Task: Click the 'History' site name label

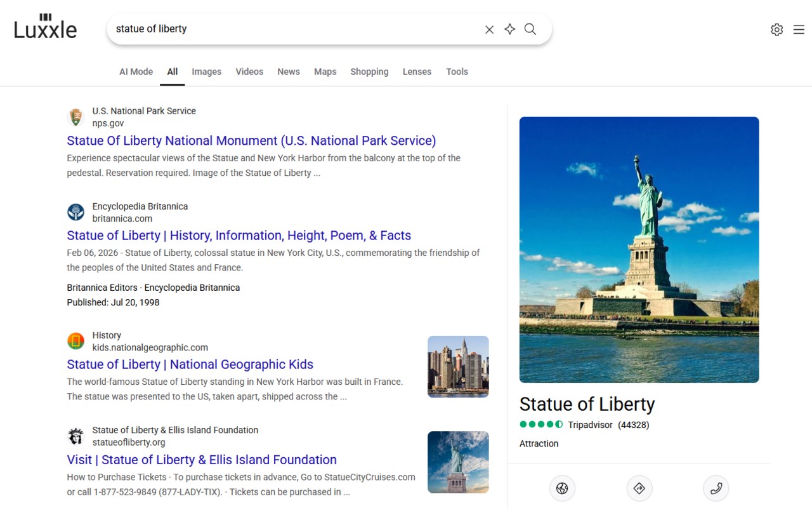Action: (107, 335)
